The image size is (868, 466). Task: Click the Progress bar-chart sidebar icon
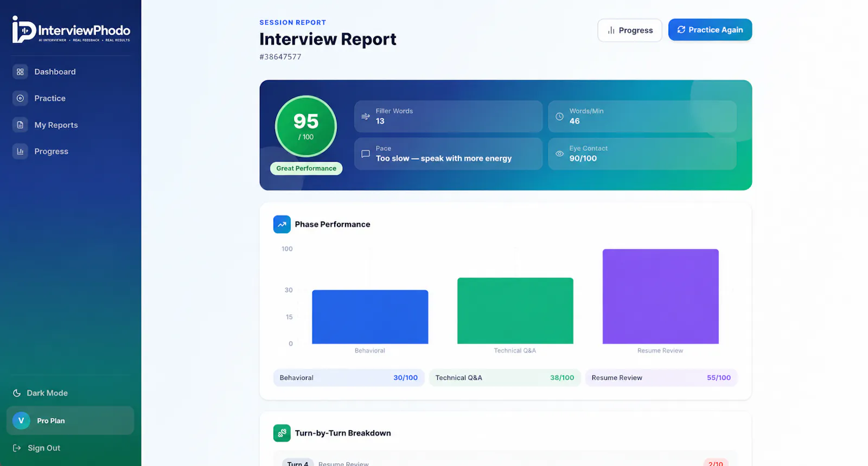20,151
